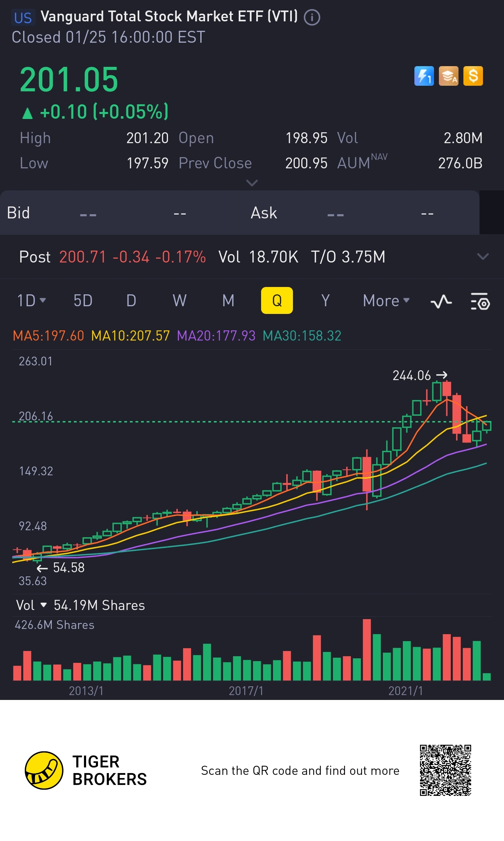Tap the 2021/1 date axis label
The height and width of the screenshot is (841, 504).
[406, 691]
